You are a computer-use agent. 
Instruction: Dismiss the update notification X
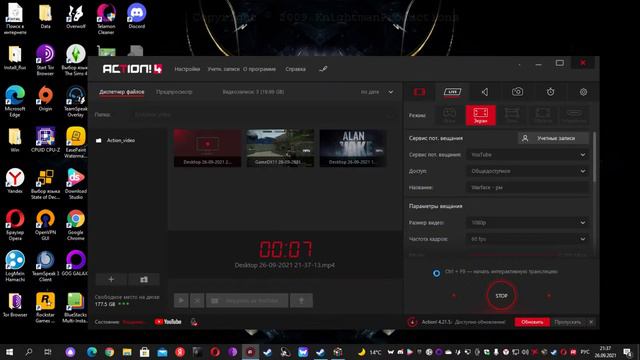(591, 322)
